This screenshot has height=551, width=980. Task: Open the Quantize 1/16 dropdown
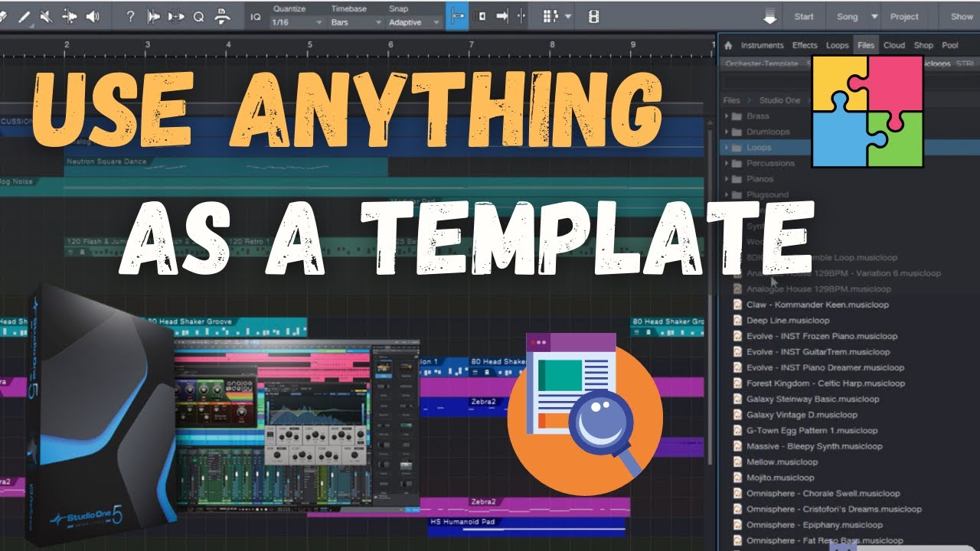(x=298, y=22)
